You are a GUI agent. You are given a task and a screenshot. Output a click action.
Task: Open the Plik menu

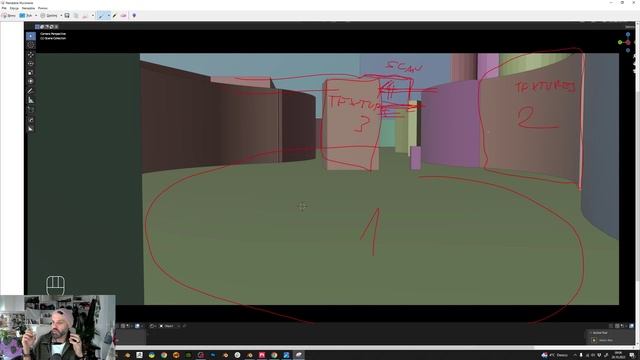pyautogui.click(x=4, y=8)
